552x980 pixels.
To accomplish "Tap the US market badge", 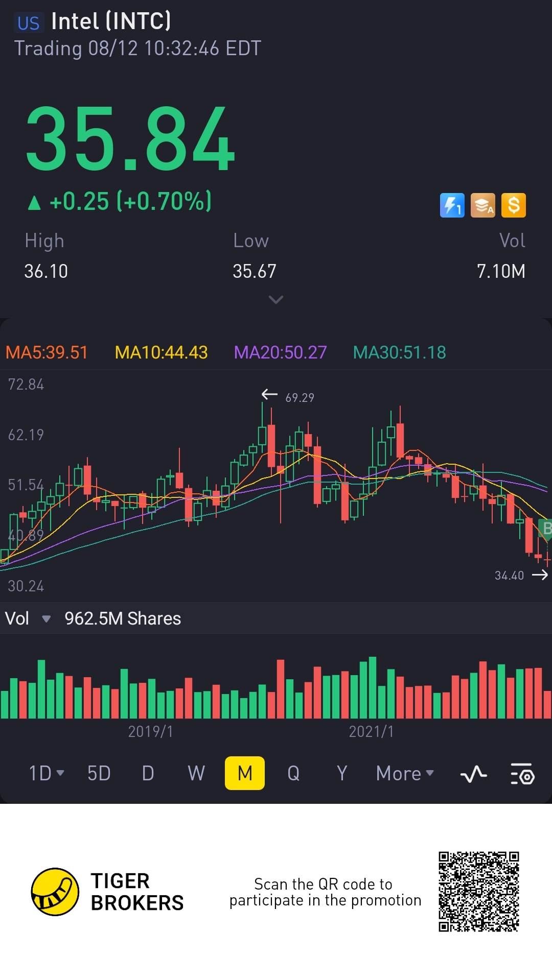I will point(29,23).
